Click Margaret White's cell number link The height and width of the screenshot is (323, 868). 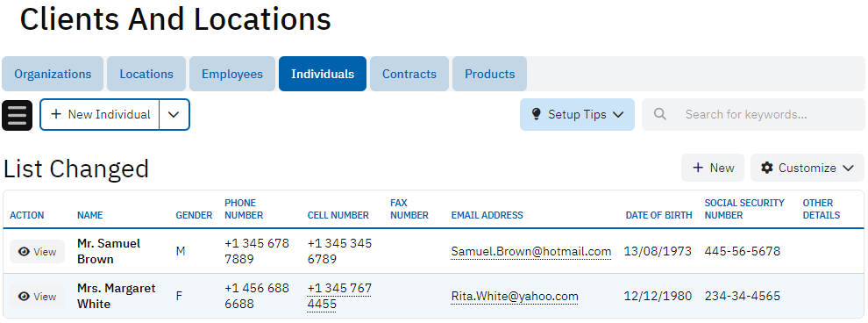(339, 297)
